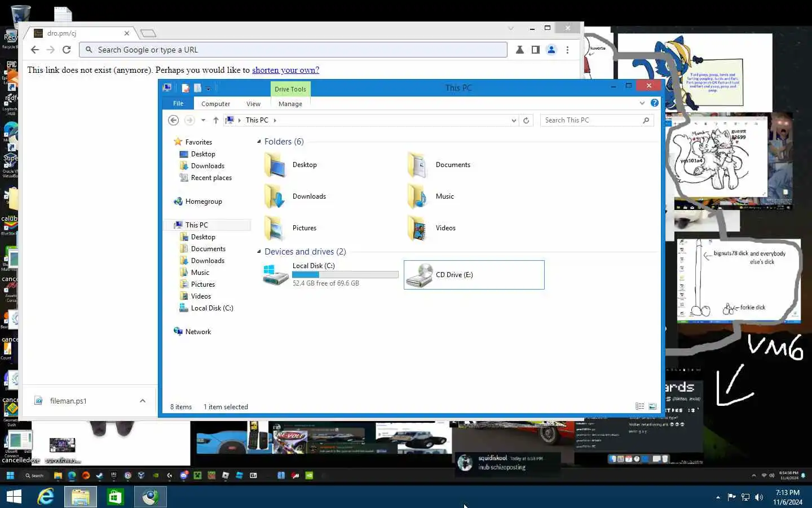The image size is (812, 508).
Task: Select the CD Drive (E:) item
Action: coord(474,275)
